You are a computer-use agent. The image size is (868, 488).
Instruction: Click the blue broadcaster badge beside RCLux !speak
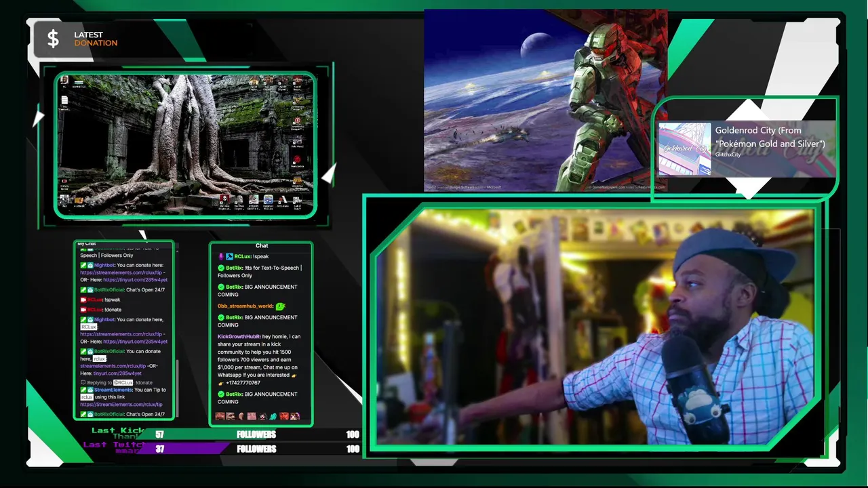tap(229, 256)
